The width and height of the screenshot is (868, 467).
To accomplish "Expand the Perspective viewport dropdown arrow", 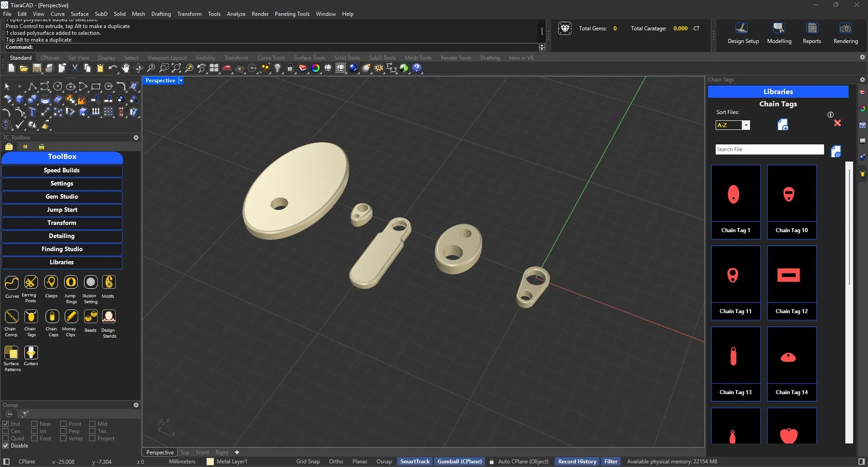I will (x=181, y=81).
